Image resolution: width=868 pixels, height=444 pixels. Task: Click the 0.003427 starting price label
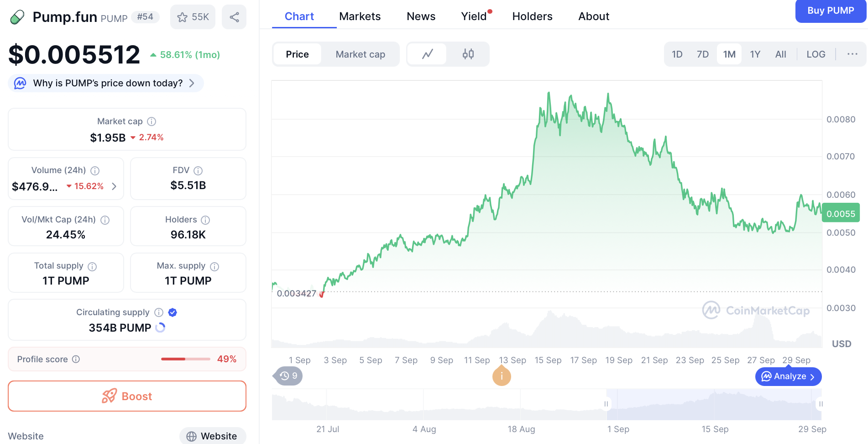(297, 293)
